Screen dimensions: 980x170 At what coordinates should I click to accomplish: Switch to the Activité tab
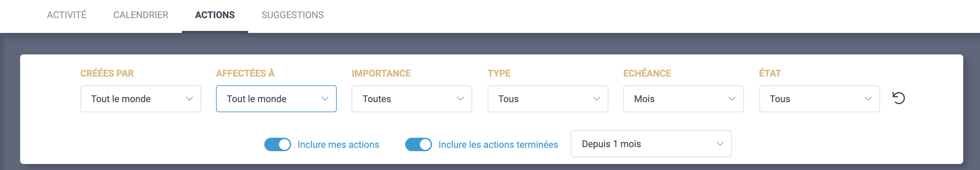[67, 15]
